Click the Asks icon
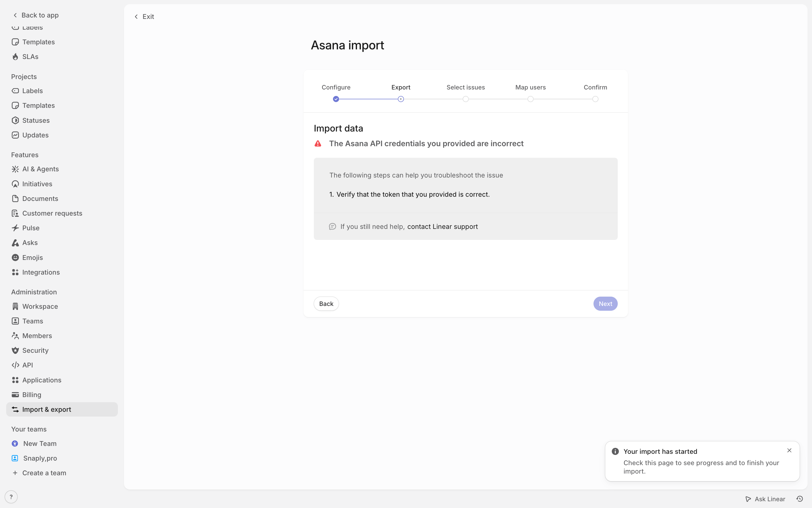Viewport: 812px width, 508px height. click(x=15, y=243)
